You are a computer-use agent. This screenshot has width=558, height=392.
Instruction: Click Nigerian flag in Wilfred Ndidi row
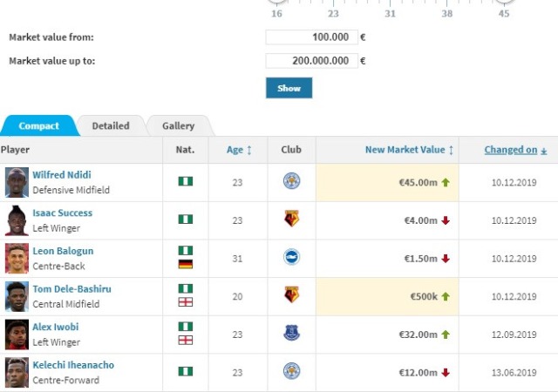pyautogui.click(x=185, y=181)
